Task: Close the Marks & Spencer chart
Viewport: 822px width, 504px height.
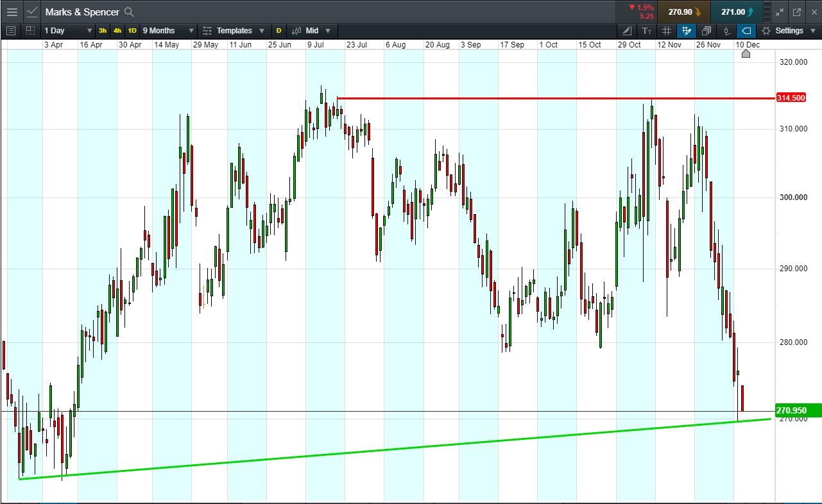Action: (x=813, y=12)
